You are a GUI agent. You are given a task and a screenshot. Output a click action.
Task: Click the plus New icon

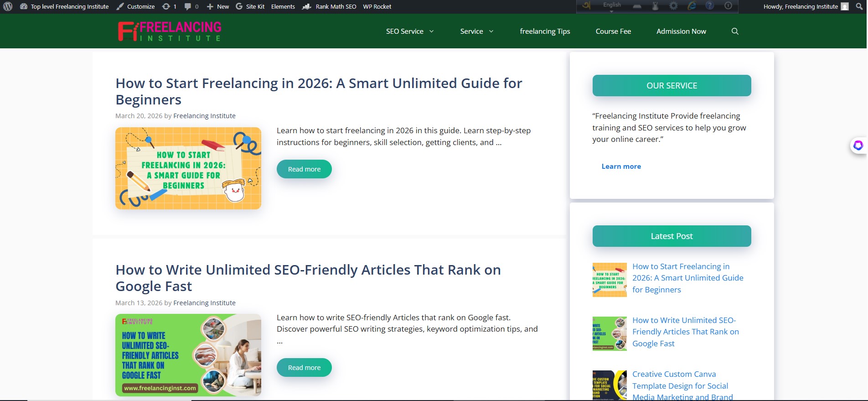pos(210,6)
